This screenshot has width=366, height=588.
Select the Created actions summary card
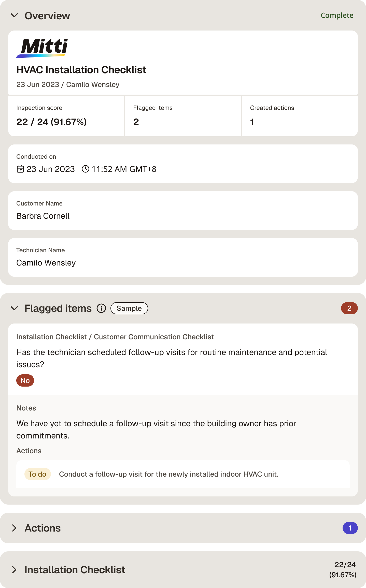click(x=300, y=116)
